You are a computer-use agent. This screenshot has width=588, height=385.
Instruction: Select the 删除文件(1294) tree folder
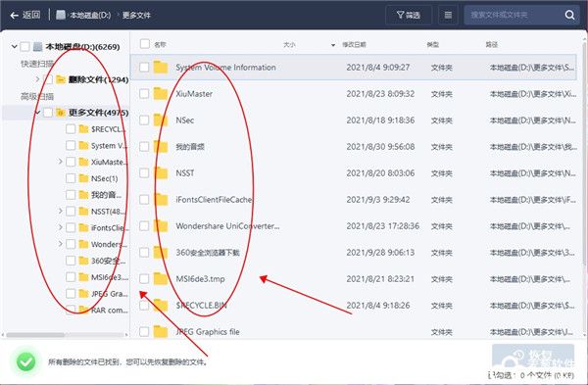[98, 79]
